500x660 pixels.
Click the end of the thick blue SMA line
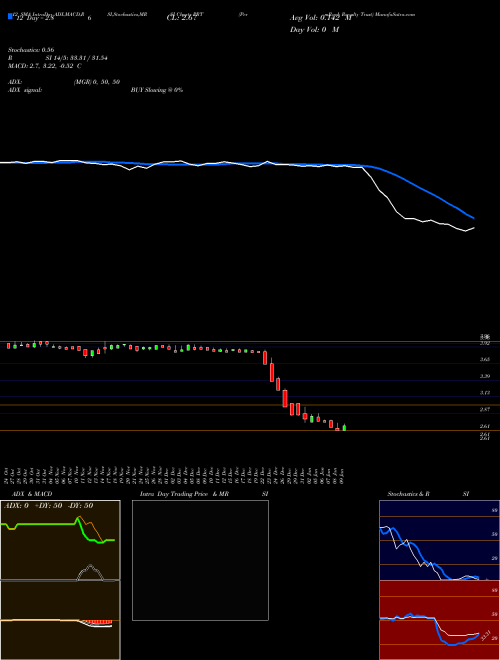tap(473, 218)
